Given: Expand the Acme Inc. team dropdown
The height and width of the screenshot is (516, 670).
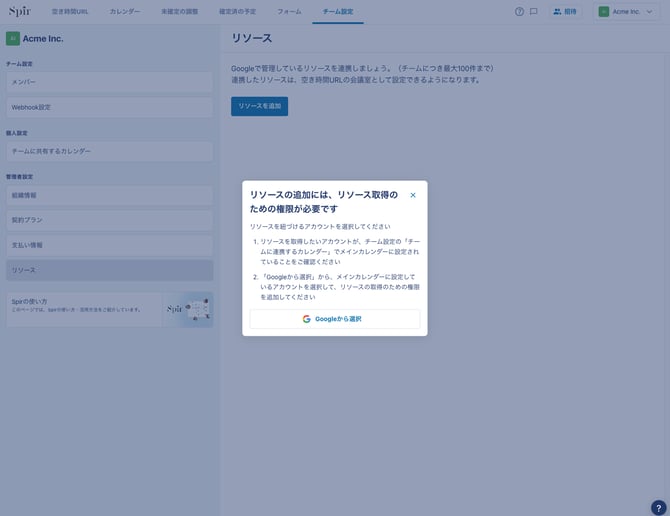Looking at the screenshot, I should click(626, 12).
